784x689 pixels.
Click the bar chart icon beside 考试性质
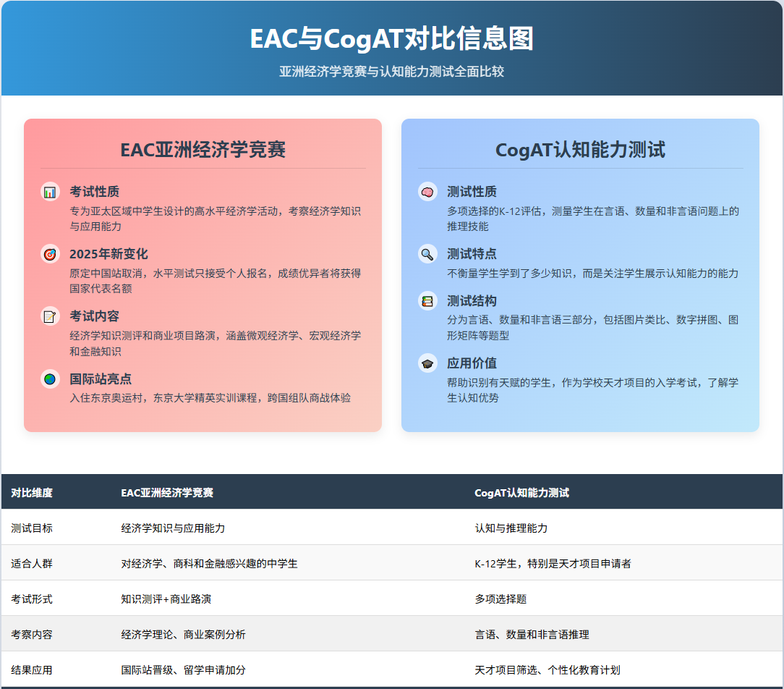coord(50,192)
